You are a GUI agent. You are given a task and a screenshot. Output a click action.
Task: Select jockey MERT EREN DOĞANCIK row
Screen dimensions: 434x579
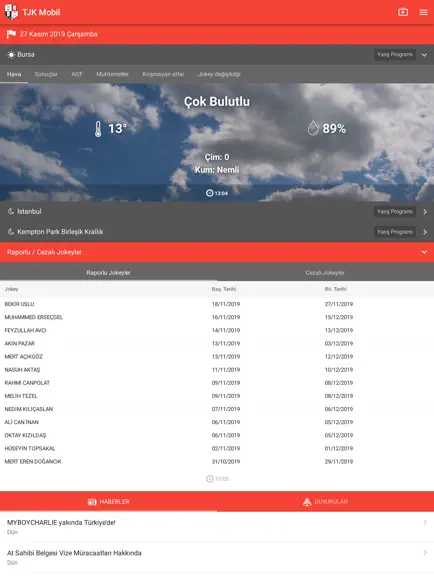(x=217, y=462)
